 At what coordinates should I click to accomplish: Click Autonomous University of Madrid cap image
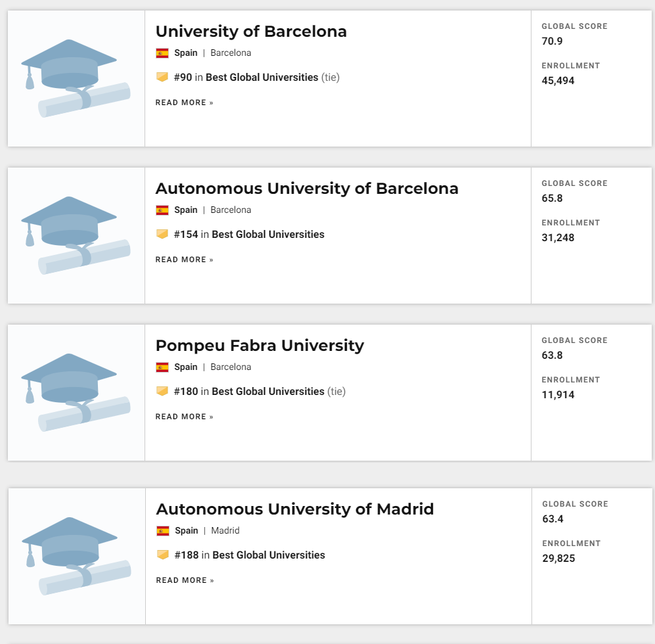click(x=76, y=556)
